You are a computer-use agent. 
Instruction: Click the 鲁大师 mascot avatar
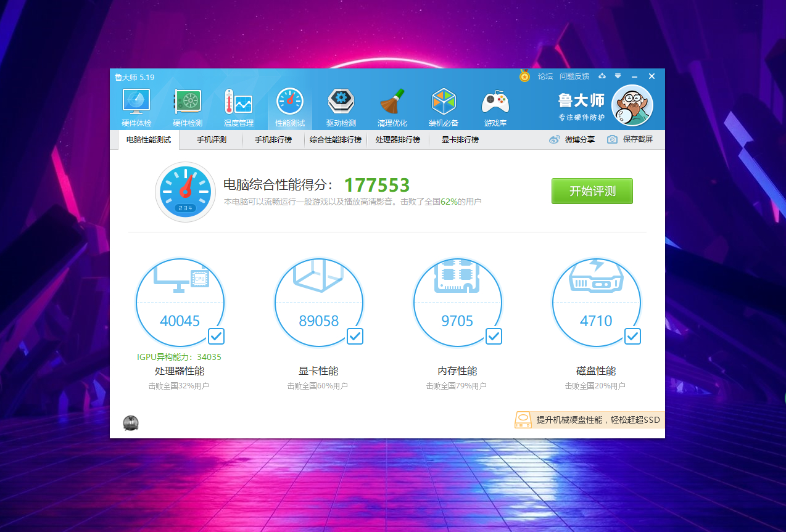[x=632, y=105]
